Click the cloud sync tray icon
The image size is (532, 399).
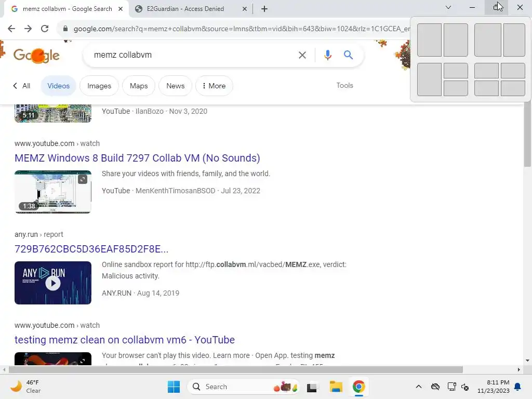435,387
